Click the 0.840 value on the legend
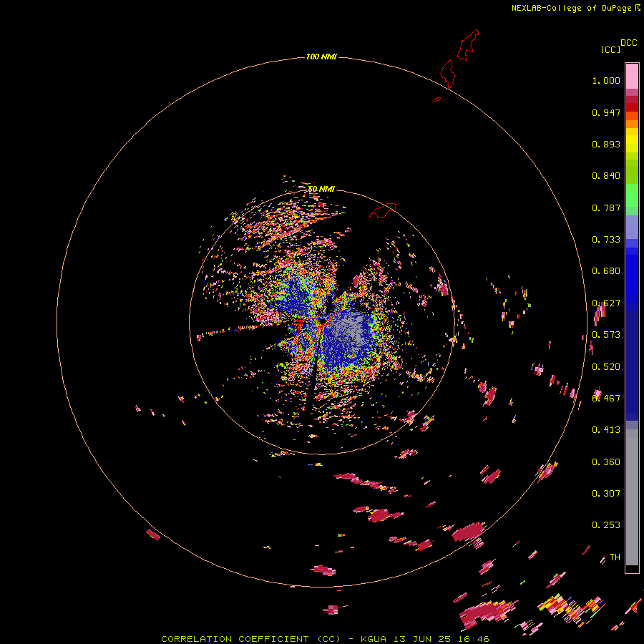The height and width of the screenshot is (644, 644). (x=606, y=176)
